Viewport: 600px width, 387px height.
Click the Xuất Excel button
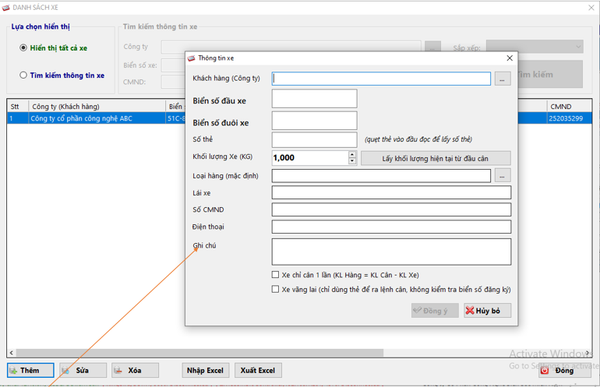(x=258, y=370)
